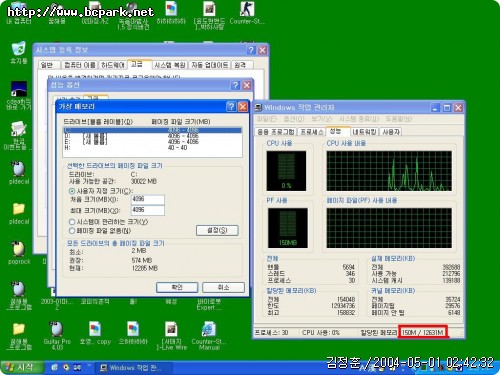Select the 사용자 지정 크기 radio button

(x=72, y=191)
